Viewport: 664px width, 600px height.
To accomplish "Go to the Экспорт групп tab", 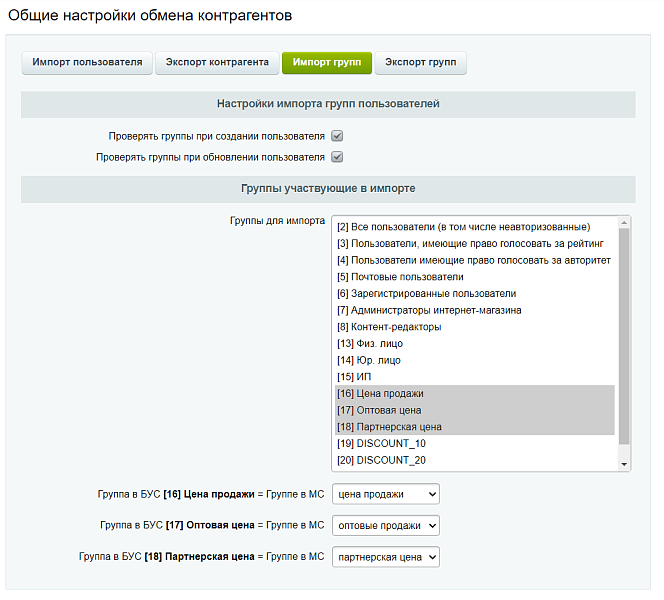I will coord(420,63).
